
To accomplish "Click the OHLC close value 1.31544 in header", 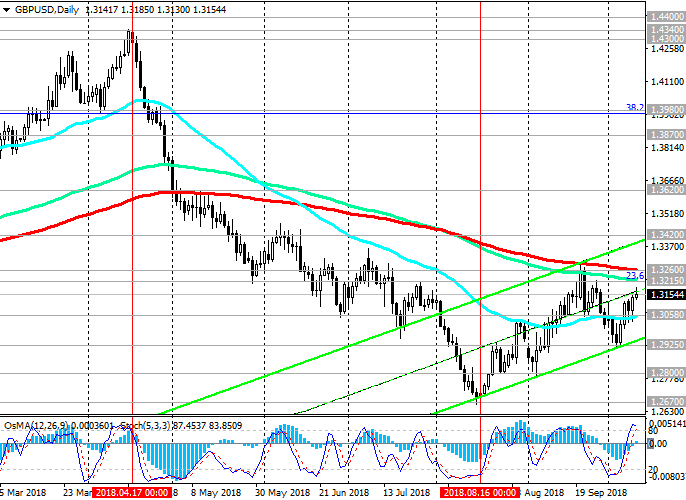I will coord(208,10).
